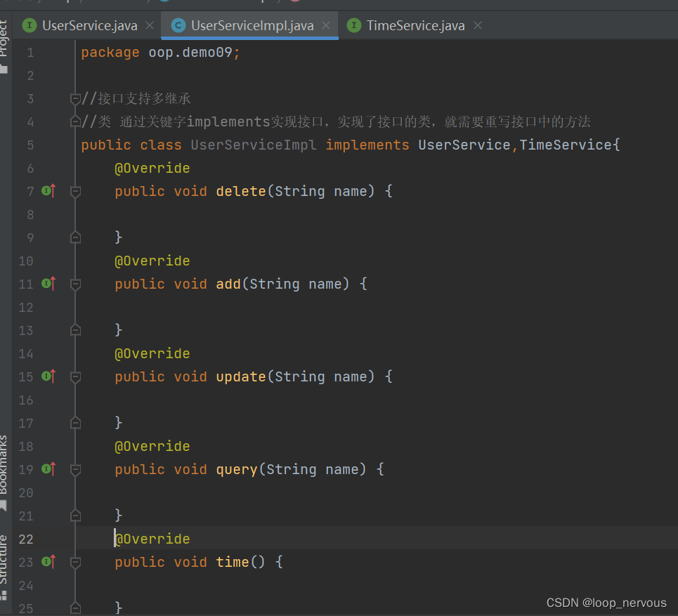Image resolution: width=678 pixels, height=616 pixels.
Task: Click the @Override annotation on line 18
Action: pyautogui.click(x=152, y=447)
